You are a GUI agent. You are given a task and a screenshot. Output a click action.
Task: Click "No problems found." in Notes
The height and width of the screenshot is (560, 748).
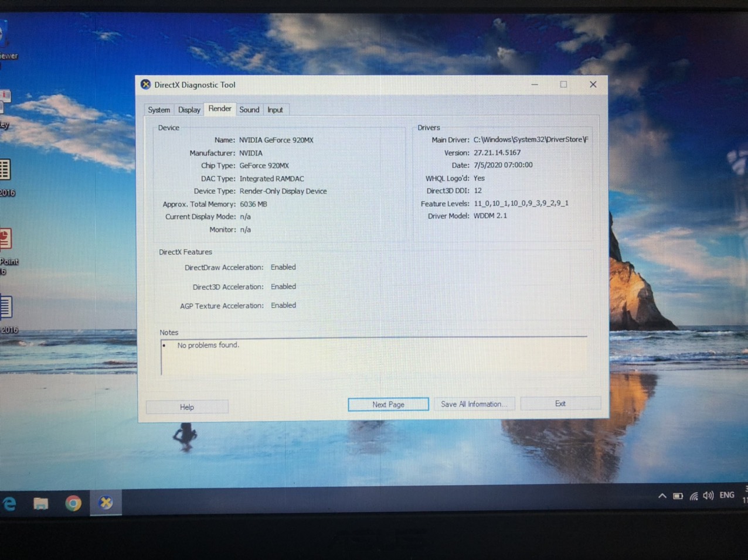208,345
